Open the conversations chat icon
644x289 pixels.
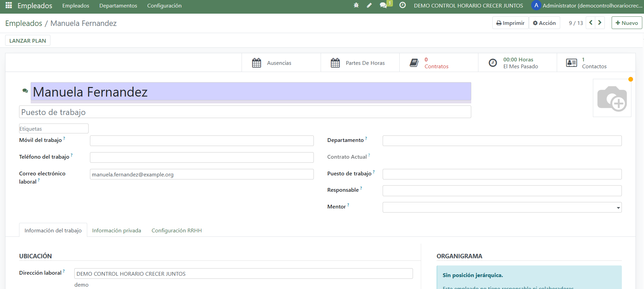click(384, 5)
